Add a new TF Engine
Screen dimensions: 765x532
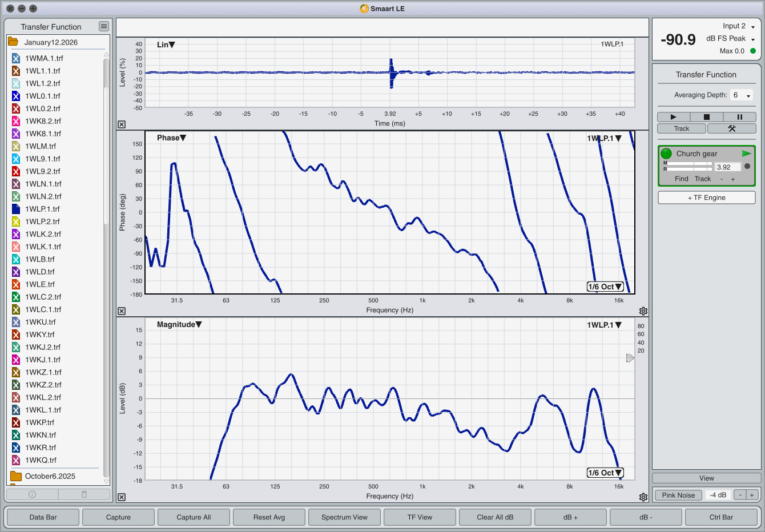coord(706,198)
